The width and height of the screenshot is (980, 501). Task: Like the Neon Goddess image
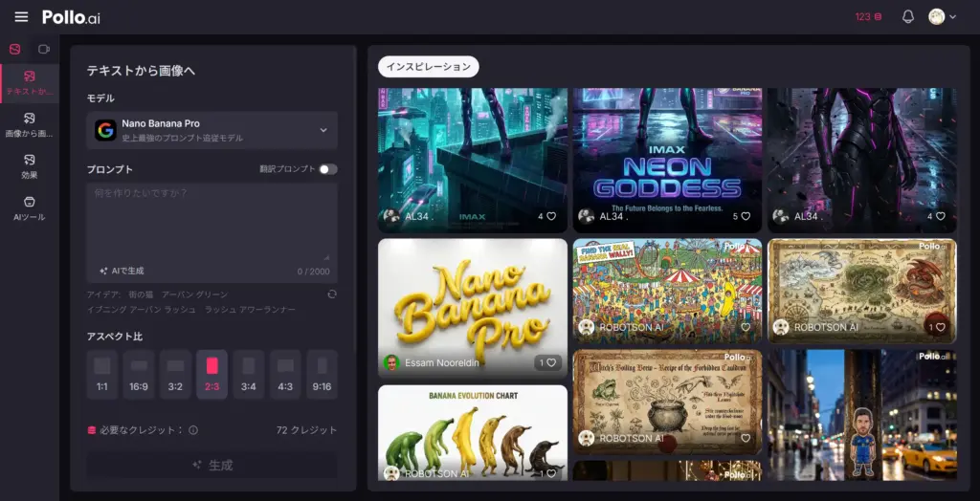[746, 217]
